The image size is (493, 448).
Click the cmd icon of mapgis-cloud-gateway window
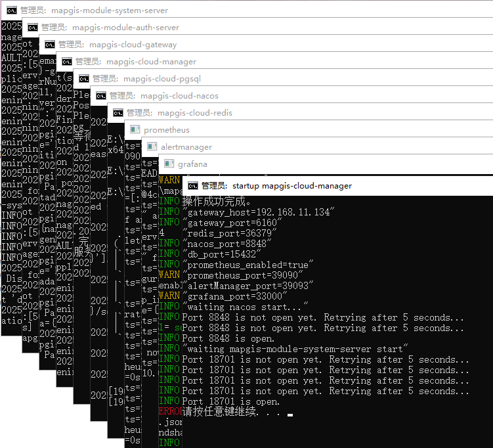point(50,45)
